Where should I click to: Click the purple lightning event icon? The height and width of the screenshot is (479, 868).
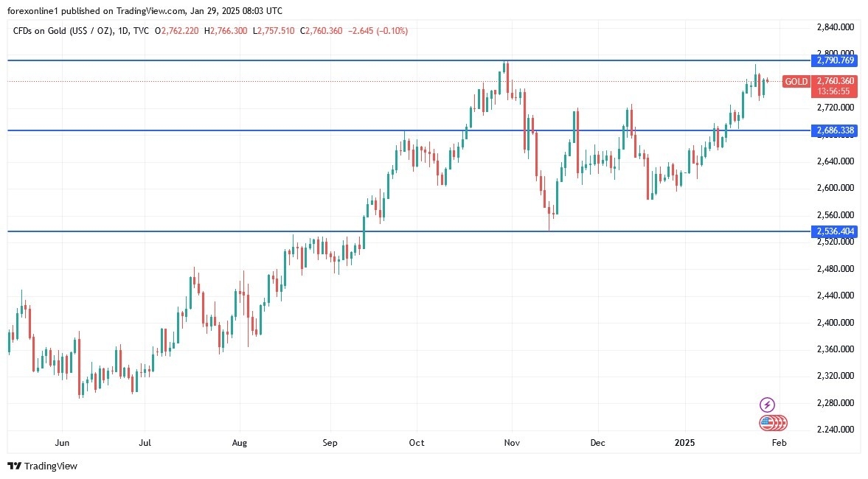pos(767,405)
